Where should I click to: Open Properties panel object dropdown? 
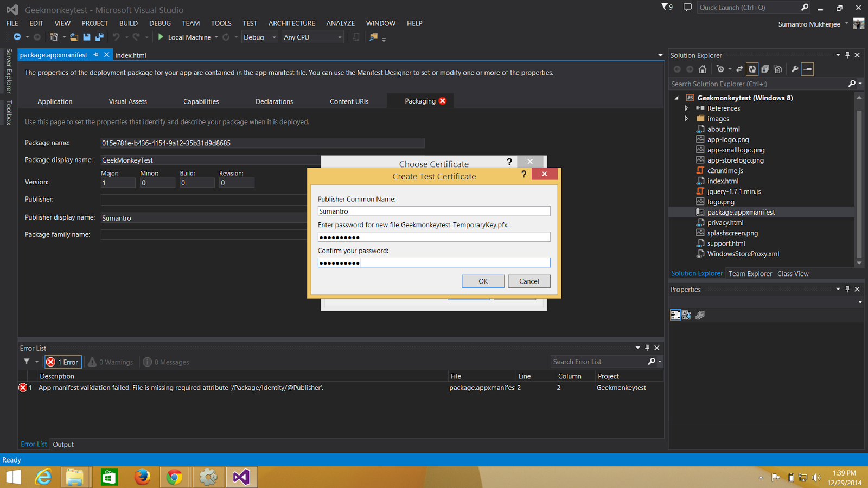tap(860, 302)
